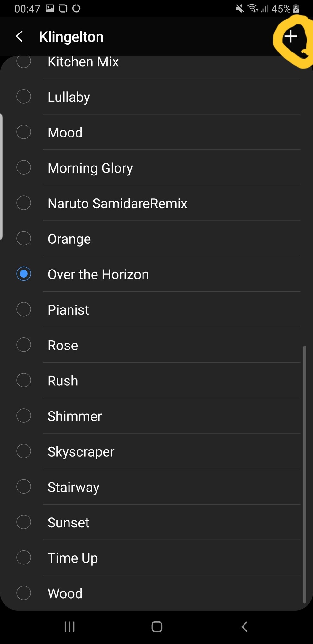Select the Lullaby radio button
Viewport: 313px width, 644px height.
point(23,97)
